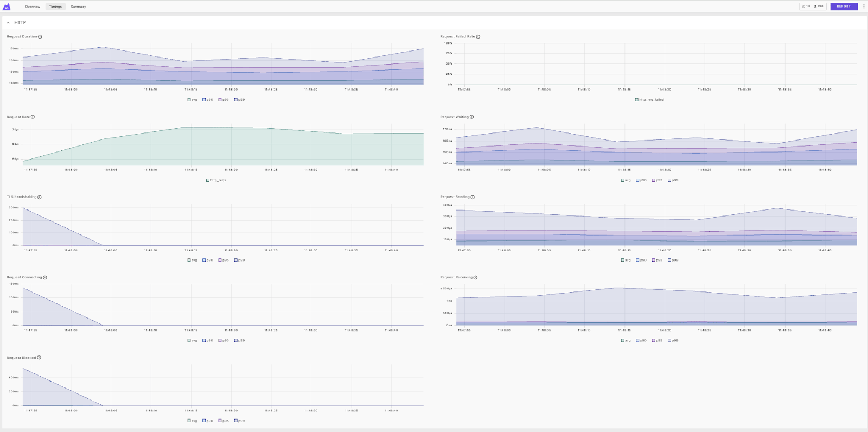
Task: Toggle p95 series in Request Sending legend
Action: click(x=657, y=261)
